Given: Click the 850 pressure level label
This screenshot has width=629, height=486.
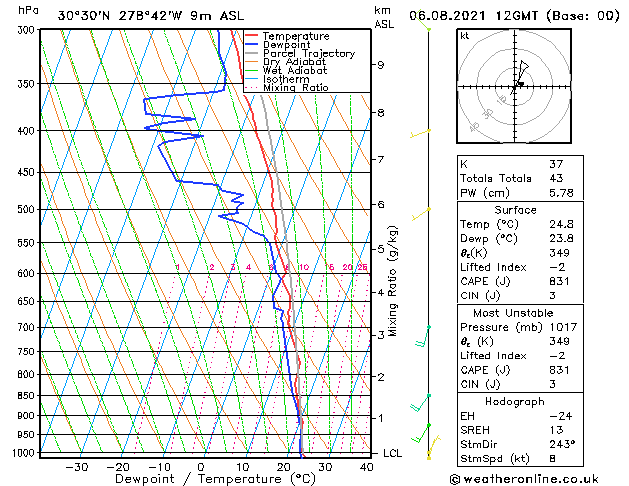Looking at the screenshot, I should (x=27, y=396).
